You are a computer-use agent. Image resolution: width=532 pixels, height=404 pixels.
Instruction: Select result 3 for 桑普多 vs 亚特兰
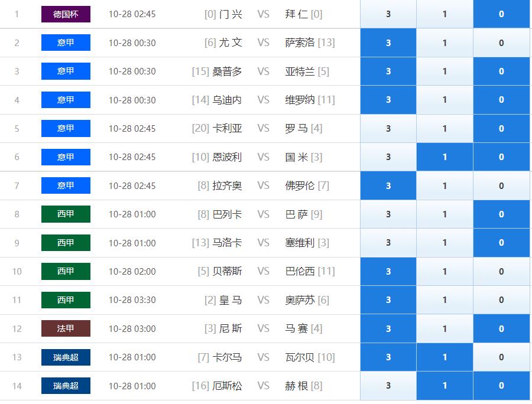point(388,71)
